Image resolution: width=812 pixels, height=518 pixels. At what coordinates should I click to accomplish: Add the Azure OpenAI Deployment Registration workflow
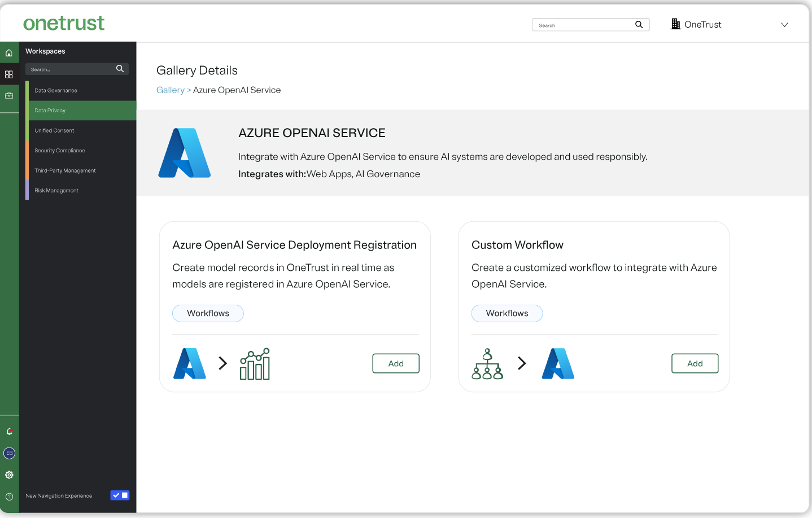pyautogui.click(x=395, y=363)
